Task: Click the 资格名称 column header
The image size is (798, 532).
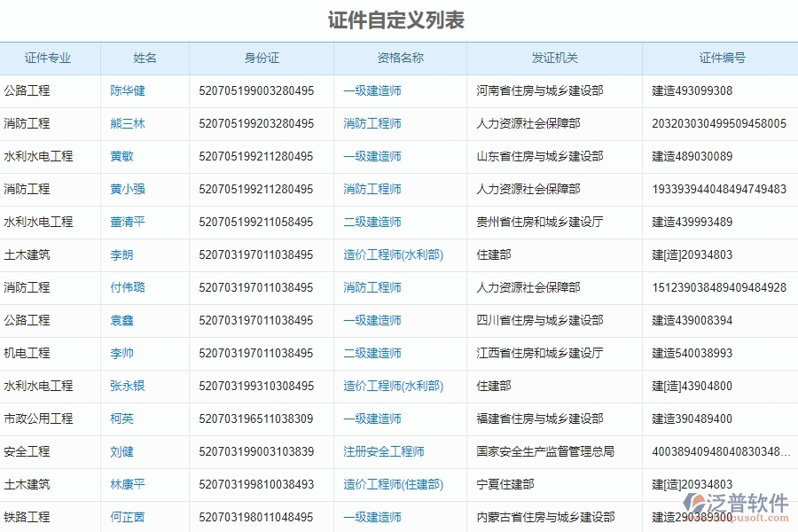Action: (399, 58)
